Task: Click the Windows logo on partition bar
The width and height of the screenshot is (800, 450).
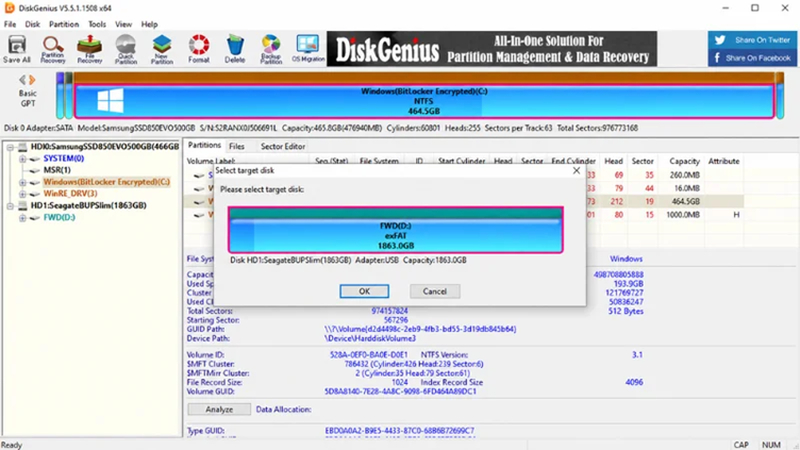Action: tap(110, 101)
